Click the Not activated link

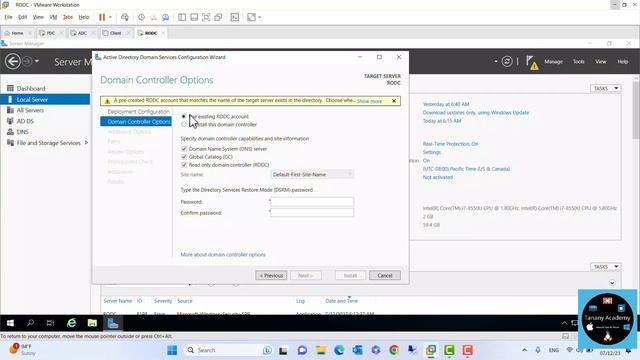(x=438, y=177)
